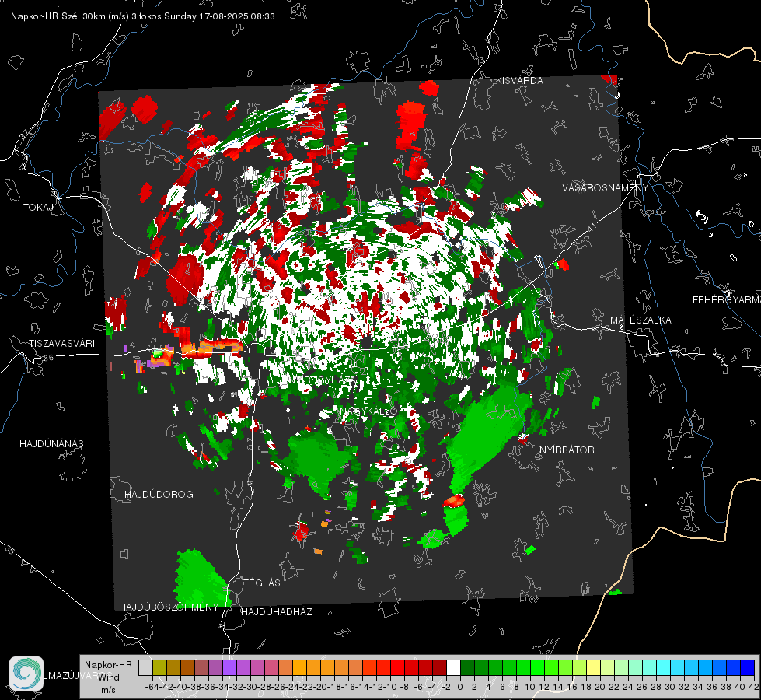This screenshot has height=700, width=761.
Task: Pick the pale yellow legend swatch
Action: (x=593, y=668)
